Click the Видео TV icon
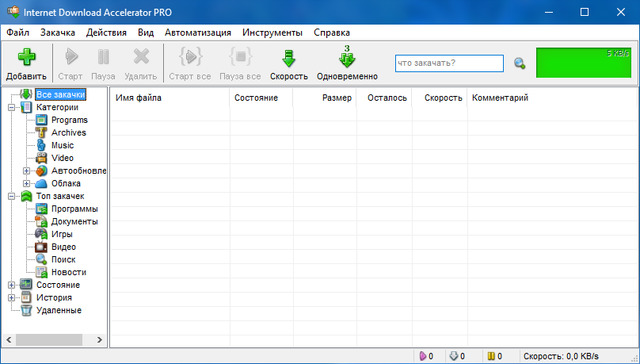The image size is (640, 364). click(41, 247)
